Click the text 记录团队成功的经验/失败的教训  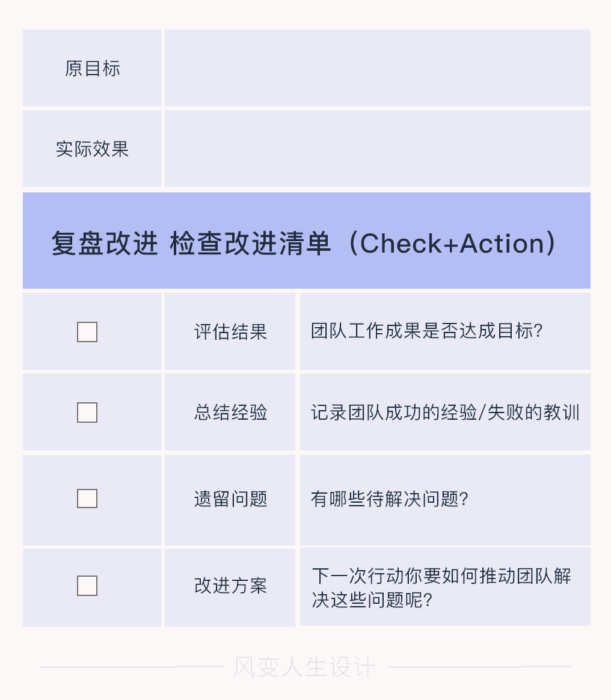point(445,412)
